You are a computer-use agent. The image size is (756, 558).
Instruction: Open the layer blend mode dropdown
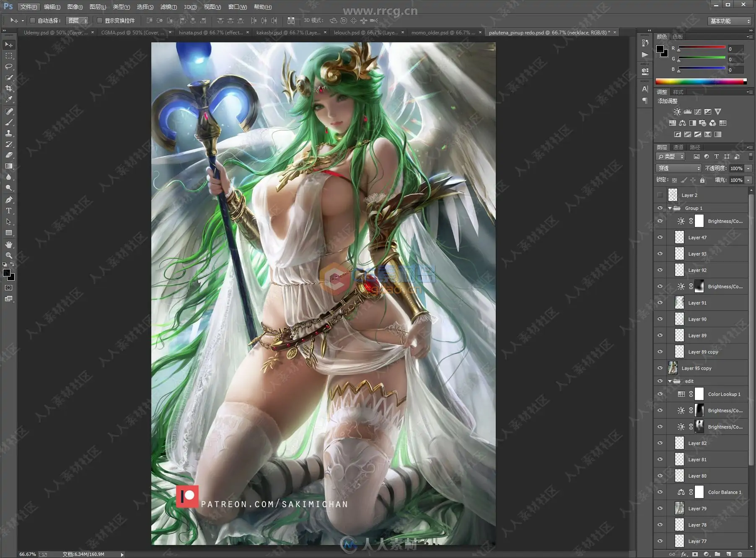(x=678, y=168)
